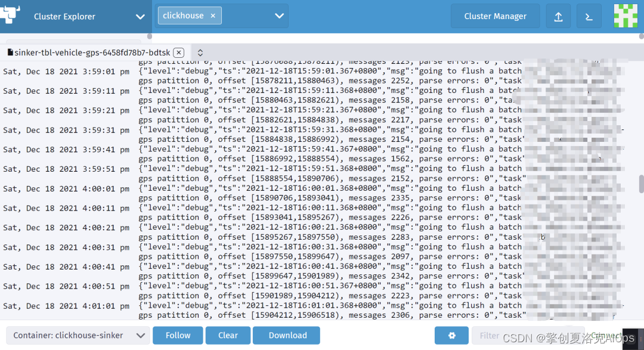Select the sinker-tbl-vehicle-gps log tab
644x350 pixels.
pyautogui.click(x=92, y=52)
